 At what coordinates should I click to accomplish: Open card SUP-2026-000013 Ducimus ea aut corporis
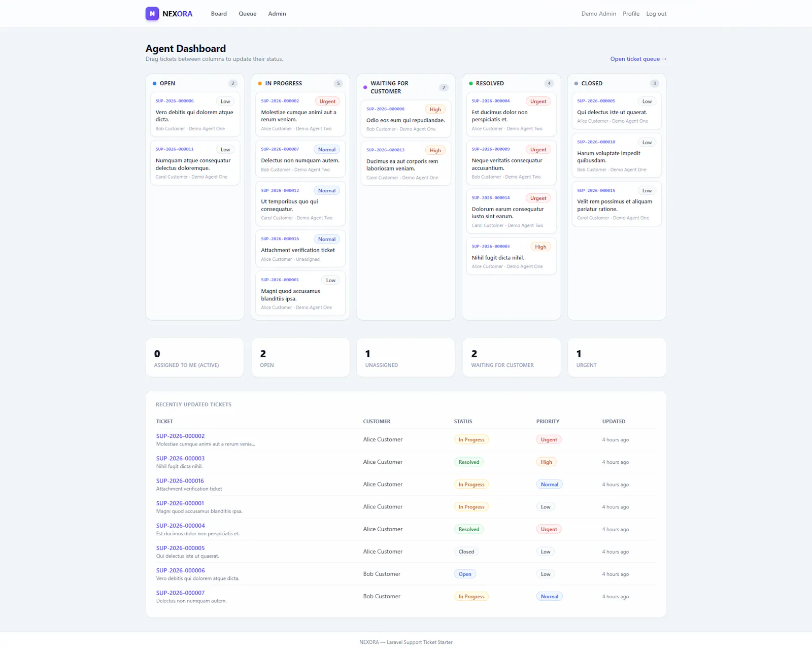tap(405, 163)
